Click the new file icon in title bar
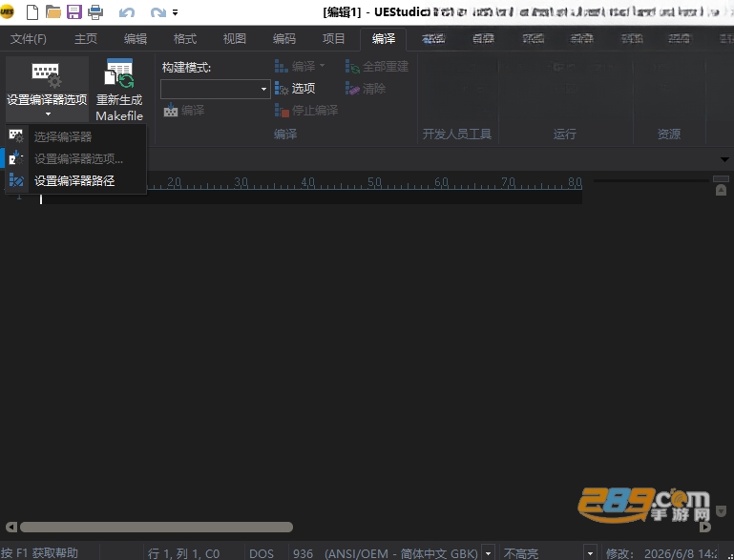Viewport: 734px width, 560px height. (31, 11)
